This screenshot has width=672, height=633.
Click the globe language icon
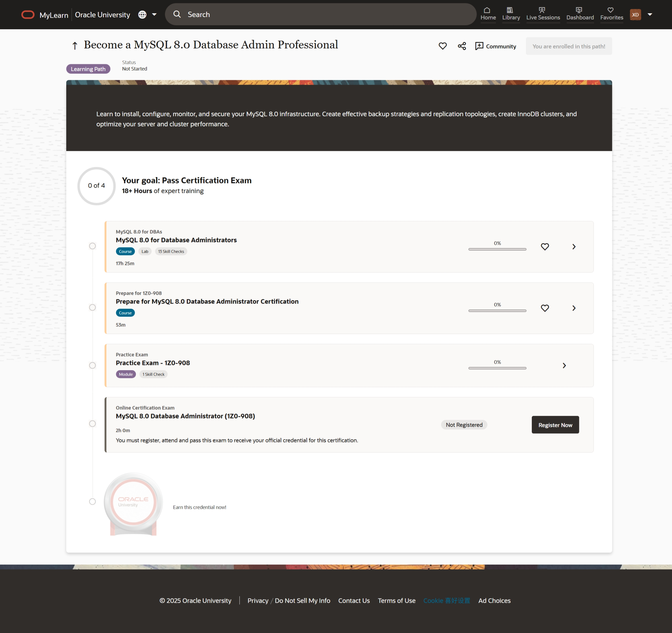pyautogui.click(x=142, y=14)
